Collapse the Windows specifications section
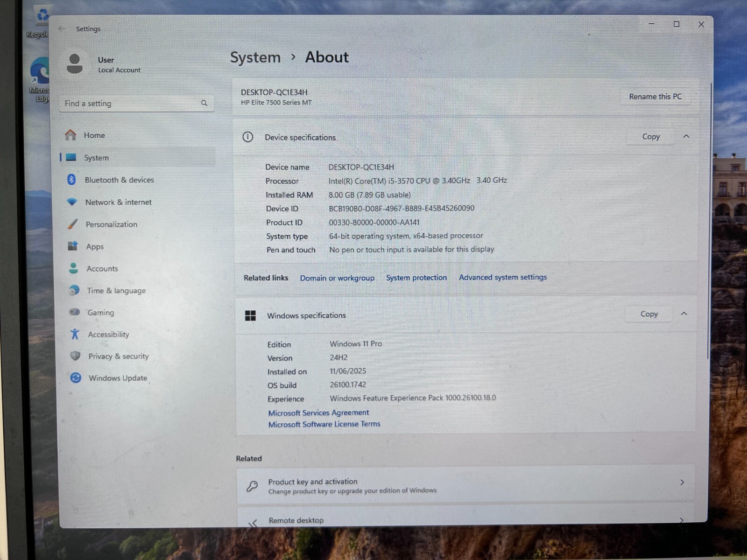This screenshot has width=747, height=560. [x=684, y=314]
